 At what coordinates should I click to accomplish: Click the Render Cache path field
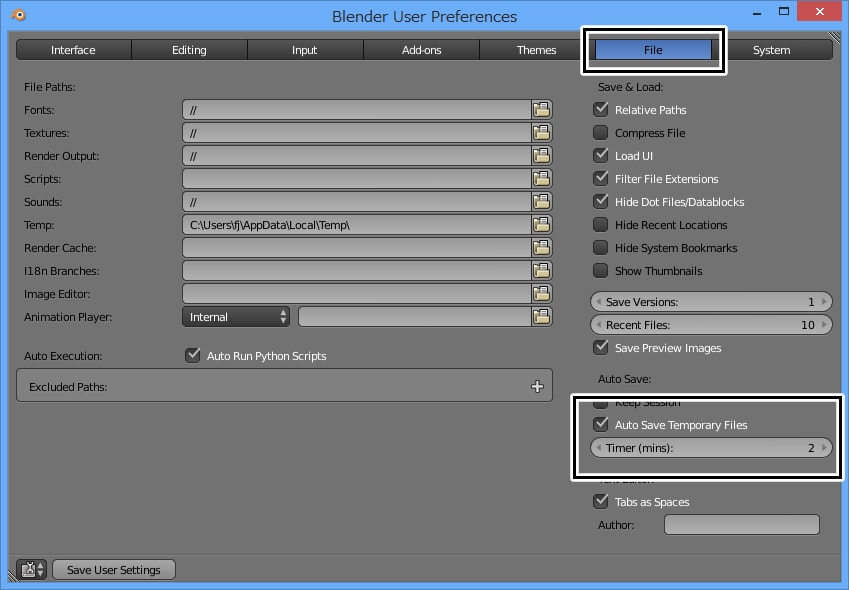click(x=357, y=248)
